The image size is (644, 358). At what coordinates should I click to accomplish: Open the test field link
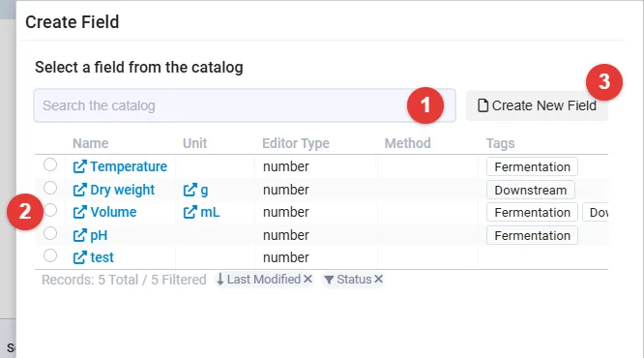point(102,257)
